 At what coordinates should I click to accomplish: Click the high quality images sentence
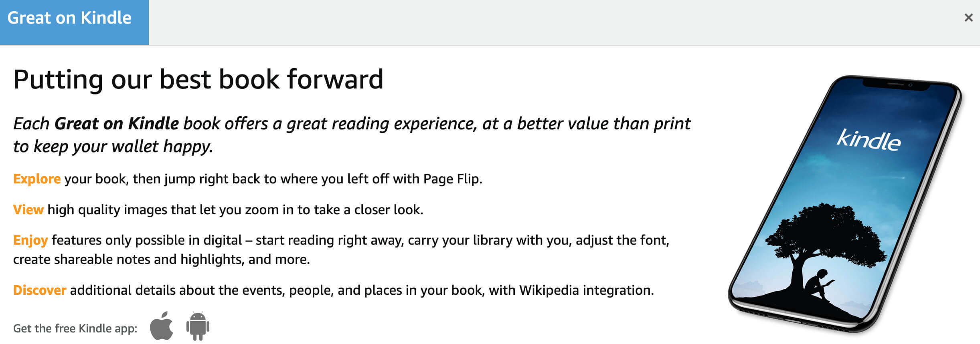coord(218,209)
